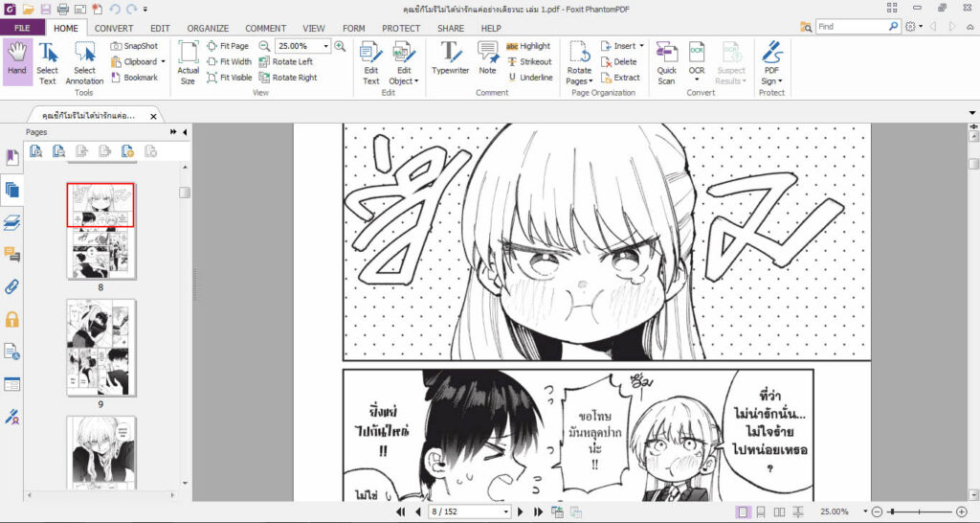980x523 pixels.
Task: Zoom out using ribbon magnifier minus icon
Action: click(x=264, y=46)
